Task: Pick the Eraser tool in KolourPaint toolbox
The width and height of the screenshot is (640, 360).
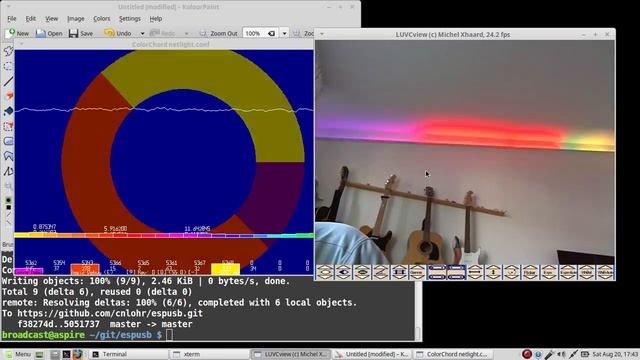Action: point(8,96)
